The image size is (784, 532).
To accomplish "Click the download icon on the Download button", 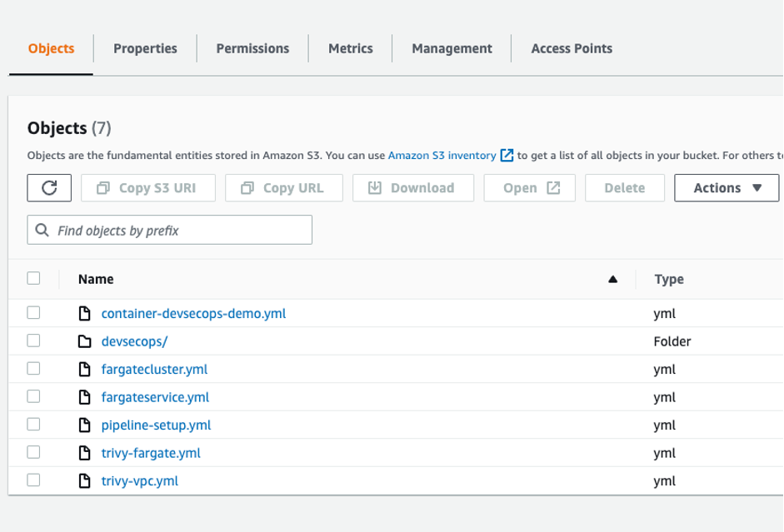I will coord(374,187).
